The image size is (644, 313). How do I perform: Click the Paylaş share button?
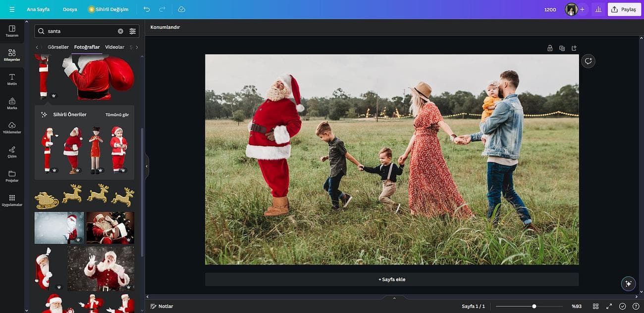(624, 9)
